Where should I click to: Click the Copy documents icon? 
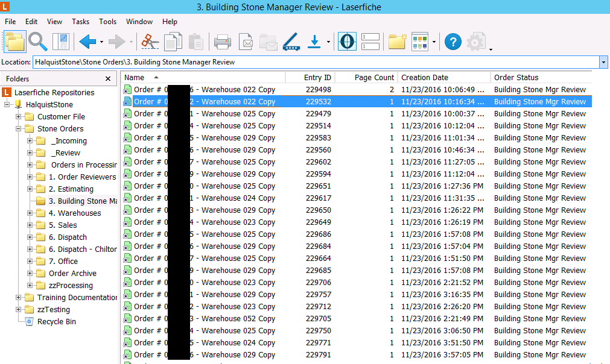click(x=173, y=42)
